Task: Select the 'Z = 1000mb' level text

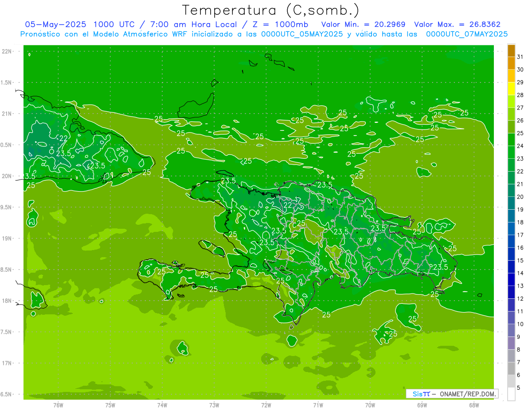Action: (281, 24)
